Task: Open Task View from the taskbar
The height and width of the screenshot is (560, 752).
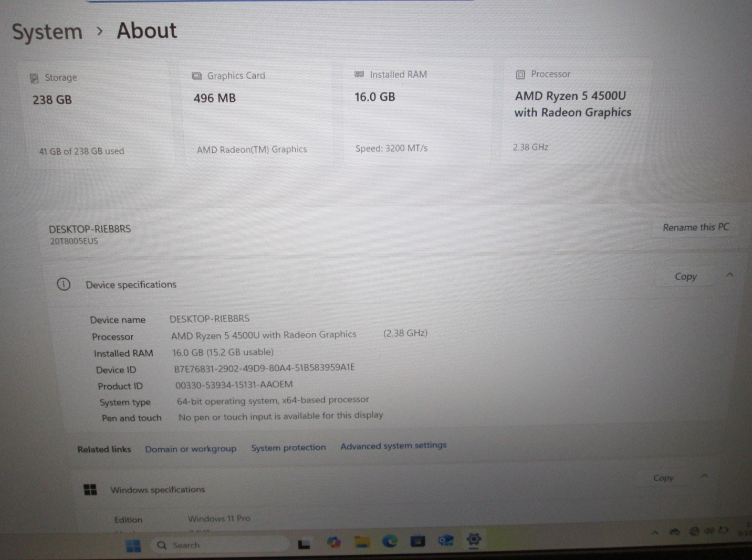Action: (x=304, y=544)
